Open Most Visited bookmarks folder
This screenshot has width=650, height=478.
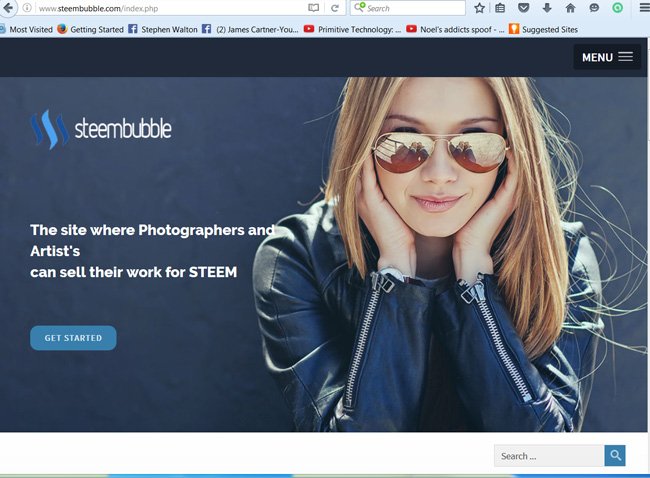click(26, 29)
